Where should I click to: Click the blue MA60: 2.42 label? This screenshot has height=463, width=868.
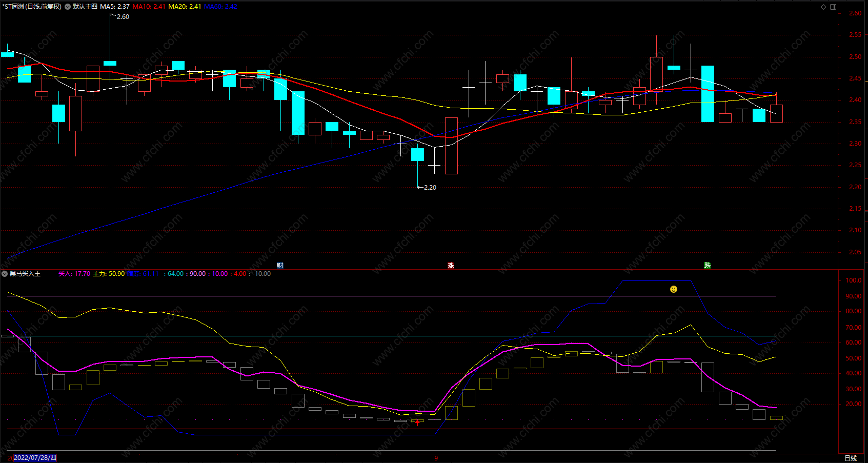(x=220, y=7)
